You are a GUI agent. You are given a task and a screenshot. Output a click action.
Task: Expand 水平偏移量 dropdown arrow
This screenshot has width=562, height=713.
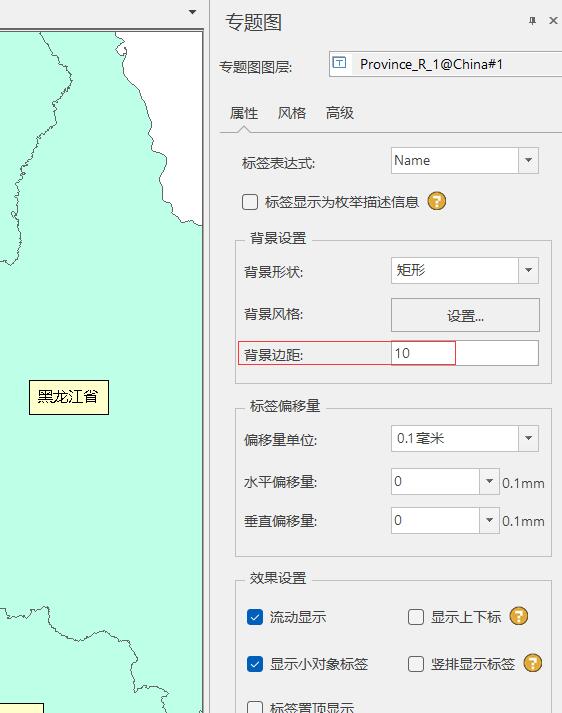tap(489, 482)
